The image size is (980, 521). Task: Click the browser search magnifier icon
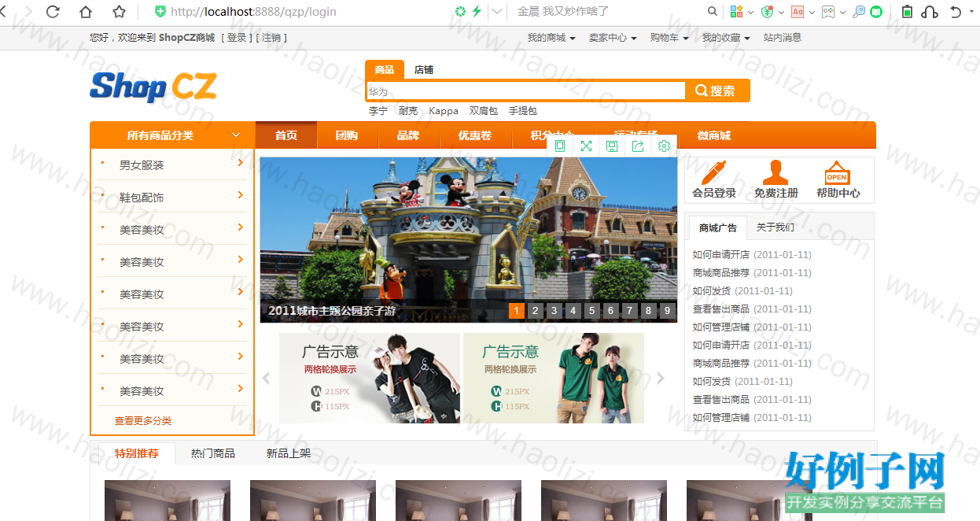coord(713,12)
